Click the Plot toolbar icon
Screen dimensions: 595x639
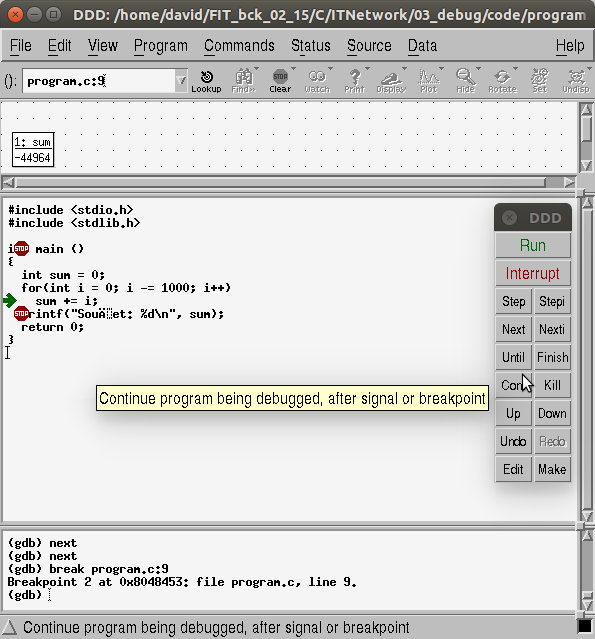pos(428,81)
